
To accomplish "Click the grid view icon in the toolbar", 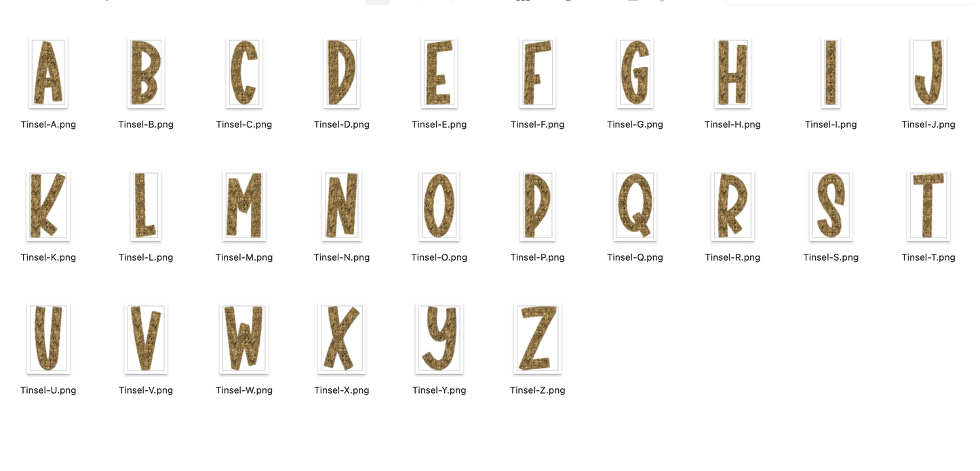I will 522,1.
